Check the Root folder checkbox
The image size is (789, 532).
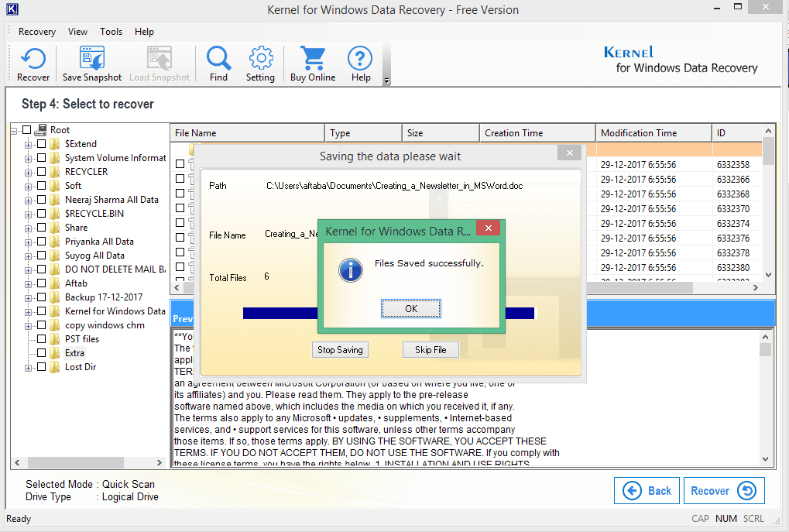(x=25, y=129)
